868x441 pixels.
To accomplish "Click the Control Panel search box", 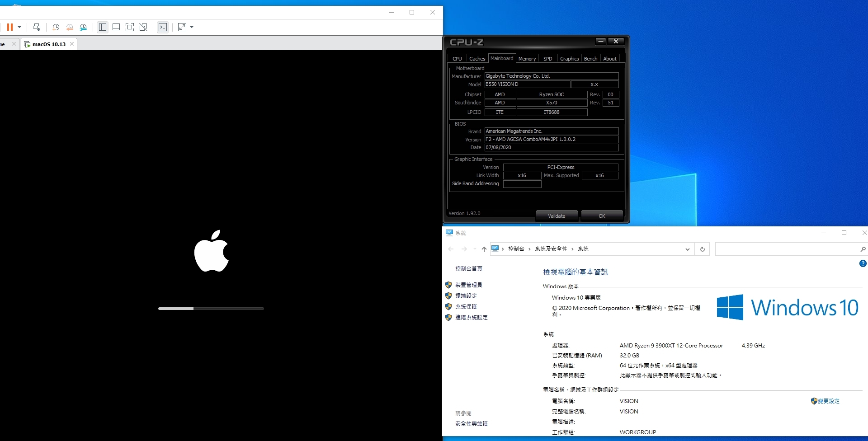I will [x=787, y=249].
